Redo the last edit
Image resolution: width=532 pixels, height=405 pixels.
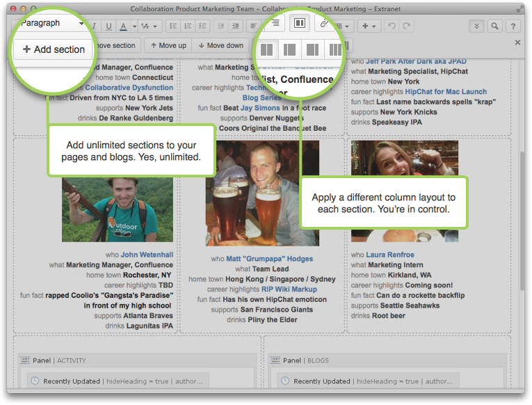coord(406,26)
